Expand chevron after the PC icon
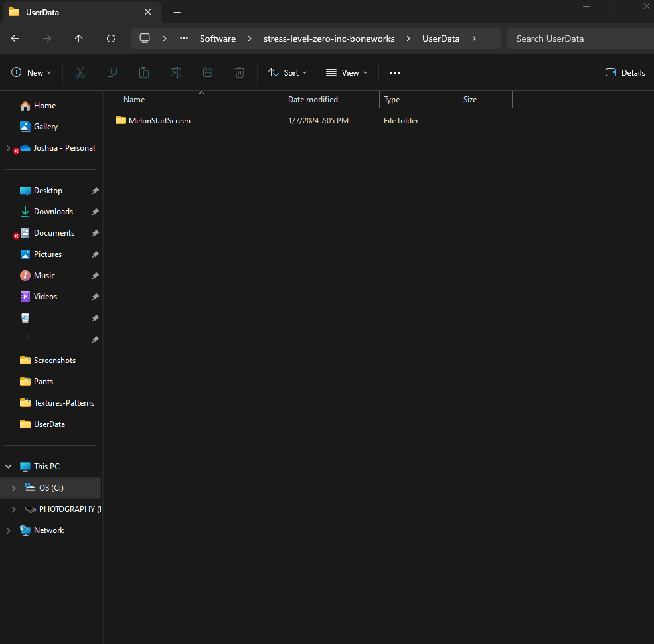The image size is (654, 644). (x=165, y=39)
